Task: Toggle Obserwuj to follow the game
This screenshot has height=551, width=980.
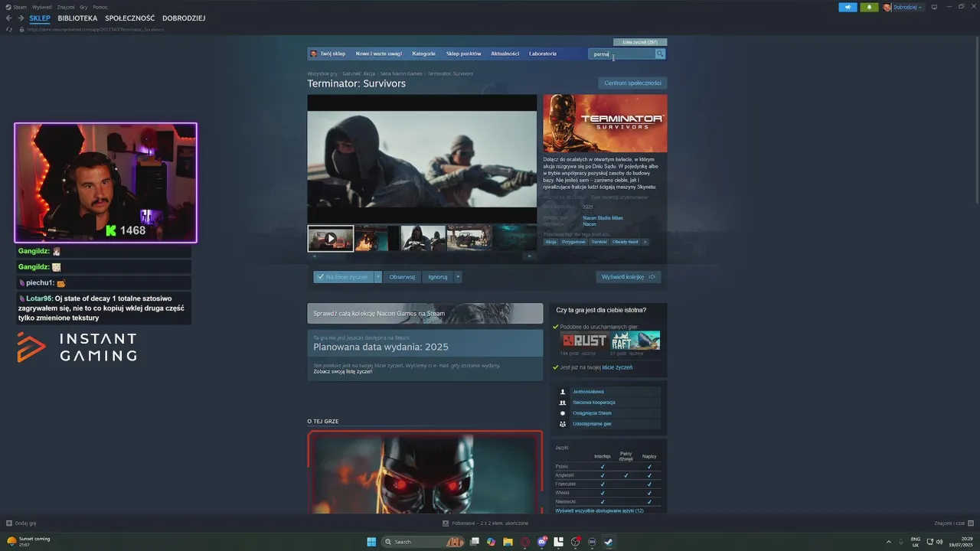Action: (402, 277)
